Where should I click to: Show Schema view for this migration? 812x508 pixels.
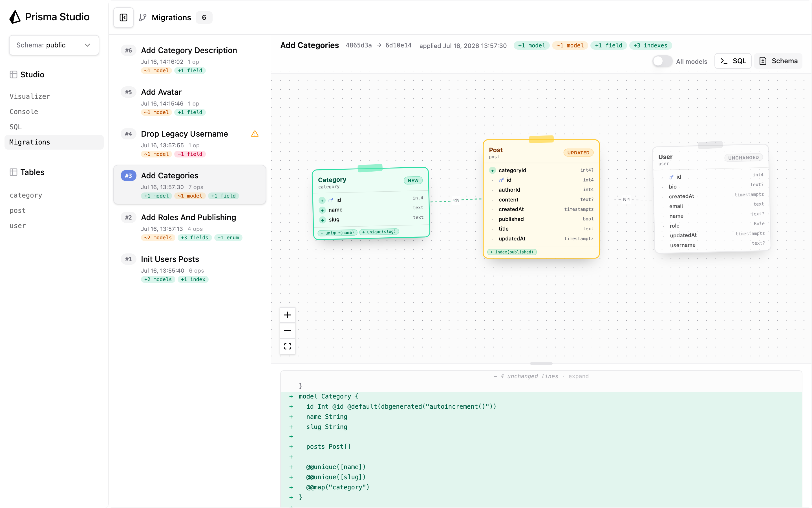778,61
